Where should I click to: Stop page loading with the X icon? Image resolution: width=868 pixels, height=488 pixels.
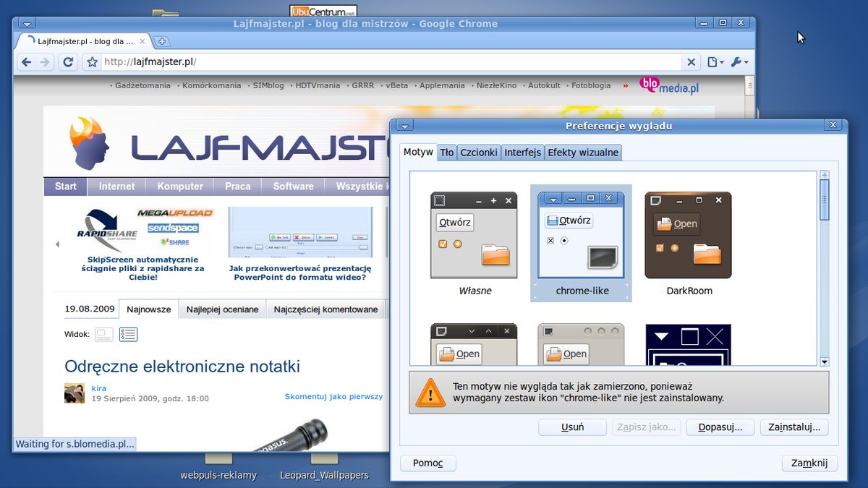tap(691, 62)
